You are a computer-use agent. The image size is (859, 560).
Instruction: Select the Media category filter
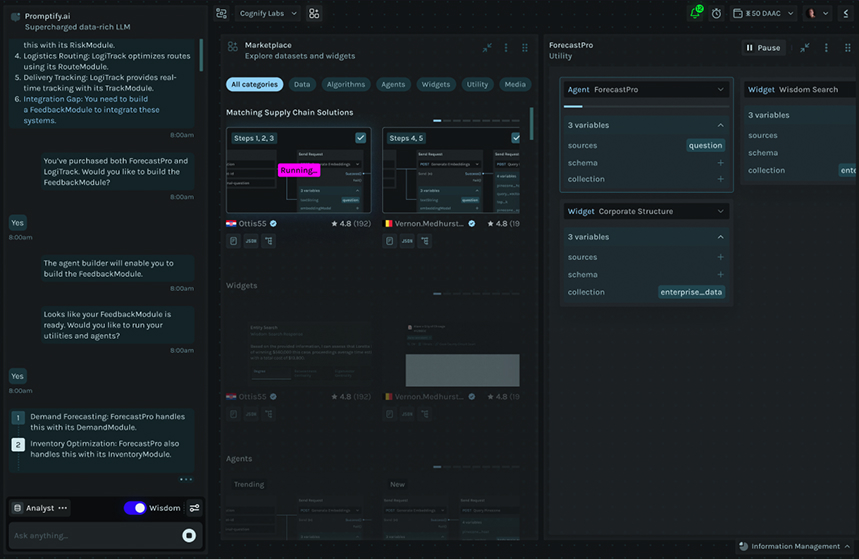pos(515,84)
